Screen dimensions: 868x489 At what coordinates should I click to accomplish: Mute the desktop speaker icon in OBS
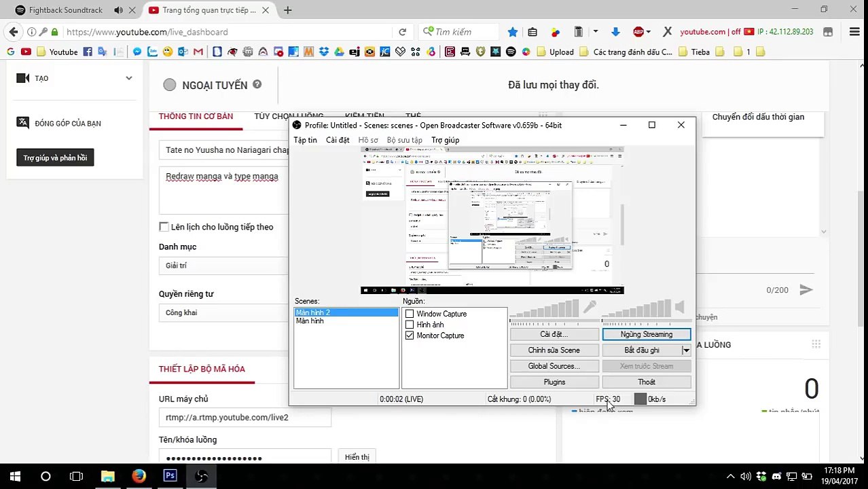(679, 307)
